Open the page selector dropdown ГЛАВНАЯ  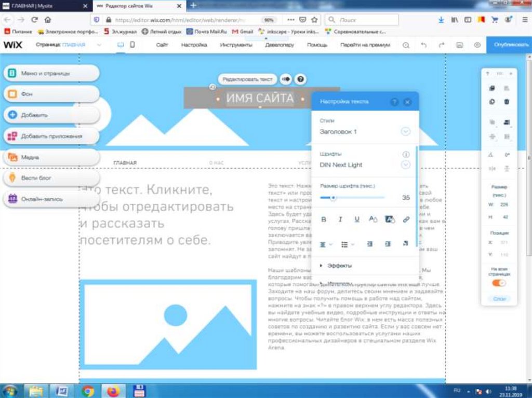(68, 45)
